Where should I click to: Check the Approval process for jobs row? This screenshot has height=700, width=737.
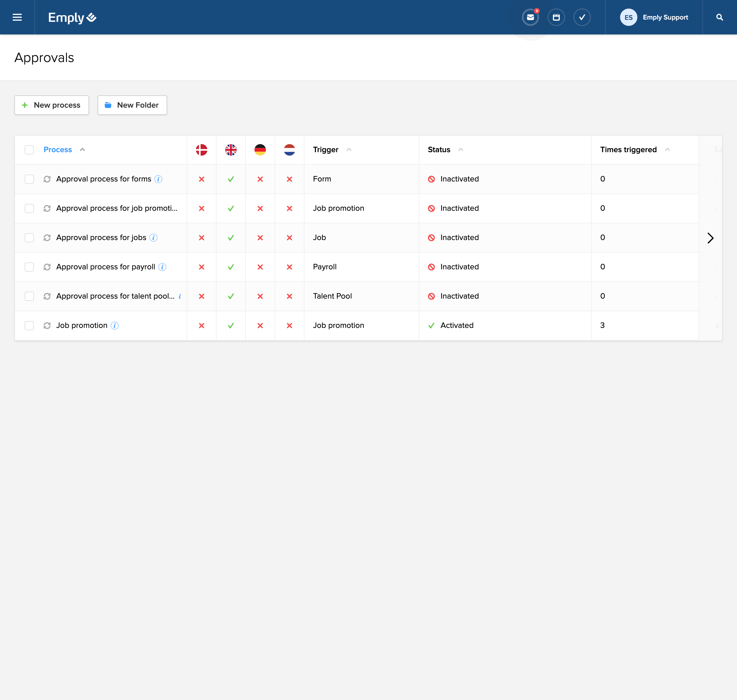29,238
